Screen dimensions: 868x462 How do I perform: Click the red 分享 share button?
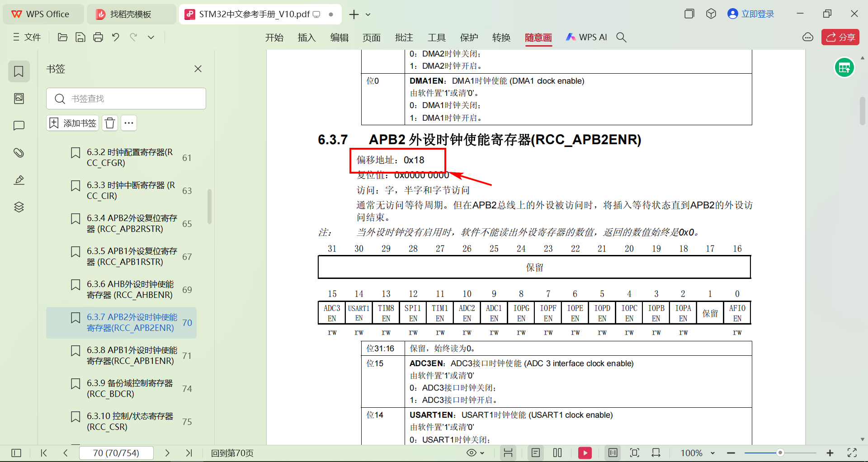(x=840, y=37)
